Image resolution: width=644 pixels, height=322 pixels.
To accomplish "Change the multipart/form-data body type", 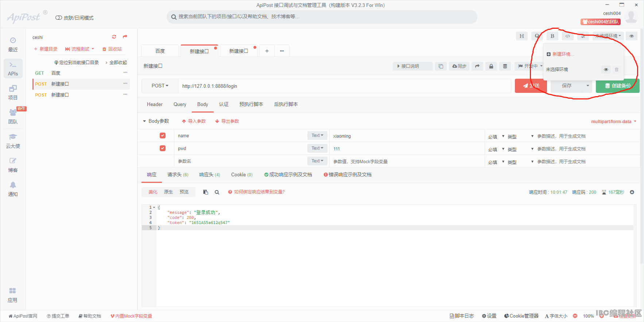I will tap(614, 121).
